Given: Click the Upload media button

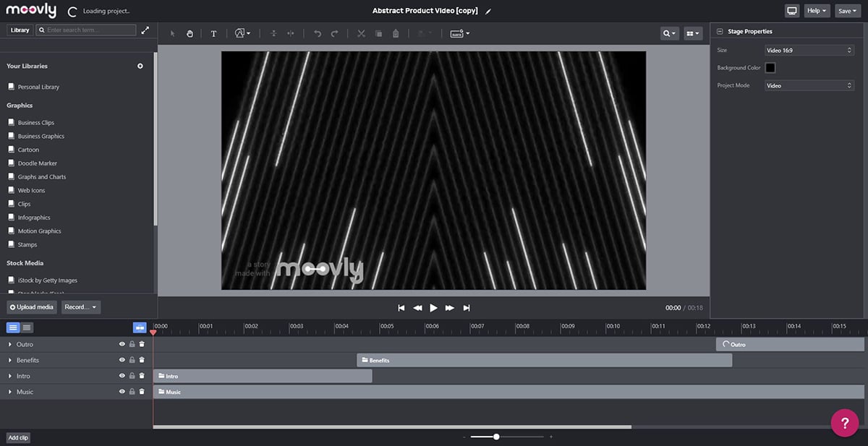Looking at the screenshot, I should click(x=32, y=307).
